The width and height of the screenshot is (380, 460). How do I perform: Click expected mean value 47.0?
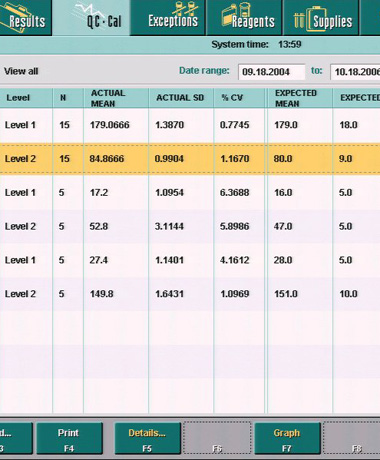[283, 226]
